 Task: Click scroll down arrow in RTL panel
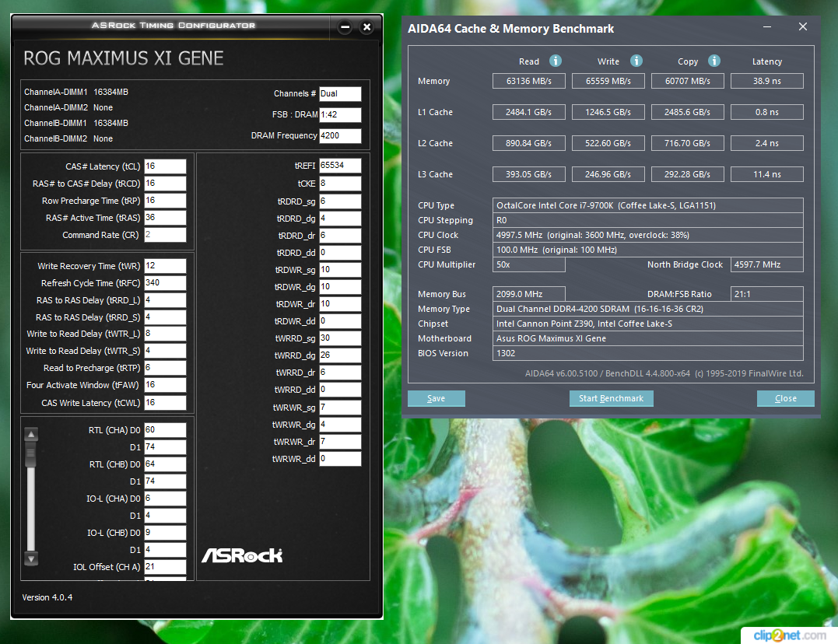coord(31,559)
